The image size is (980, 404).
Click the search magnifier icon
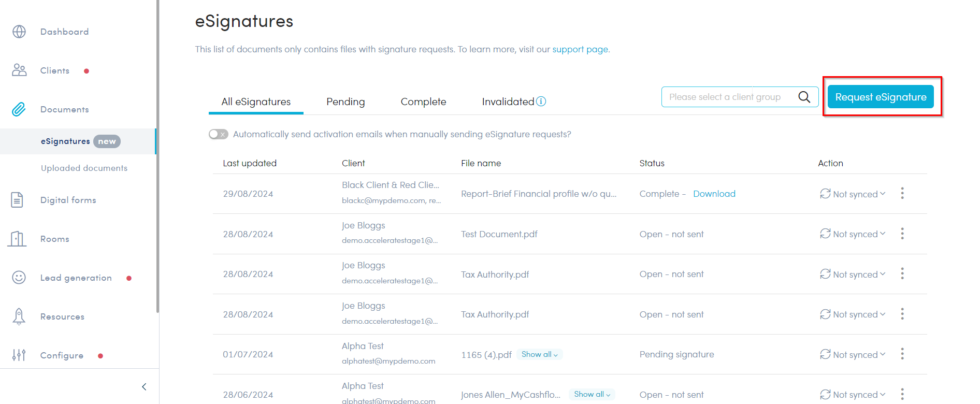(804, 97)
